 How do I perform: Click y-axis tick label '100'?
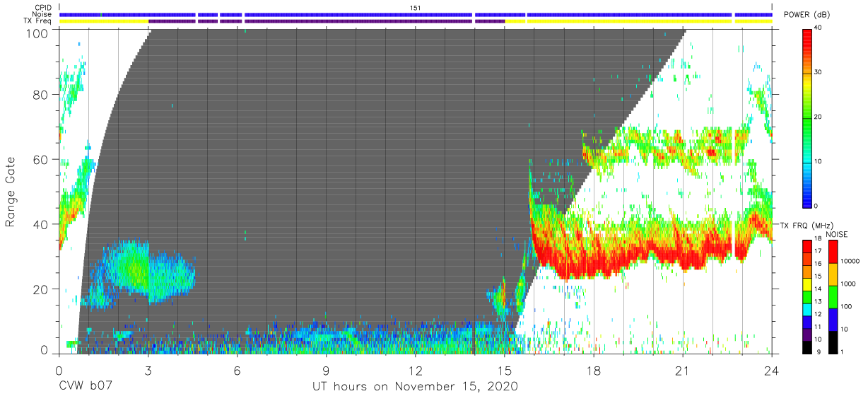pos(37,33)
